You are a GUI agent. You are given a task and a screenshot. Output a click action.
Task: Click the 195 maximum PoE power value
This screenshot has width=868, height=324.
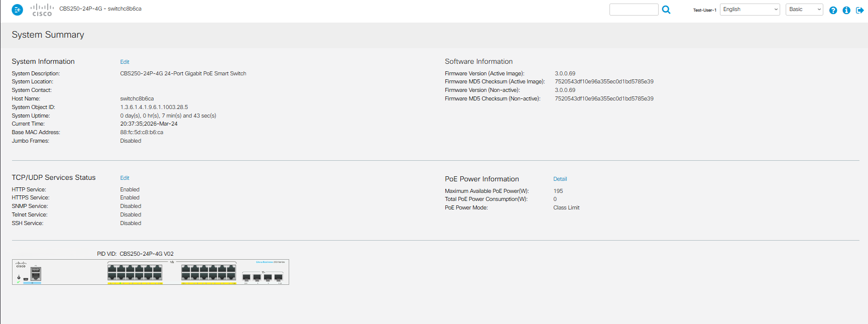pos(558,191)
